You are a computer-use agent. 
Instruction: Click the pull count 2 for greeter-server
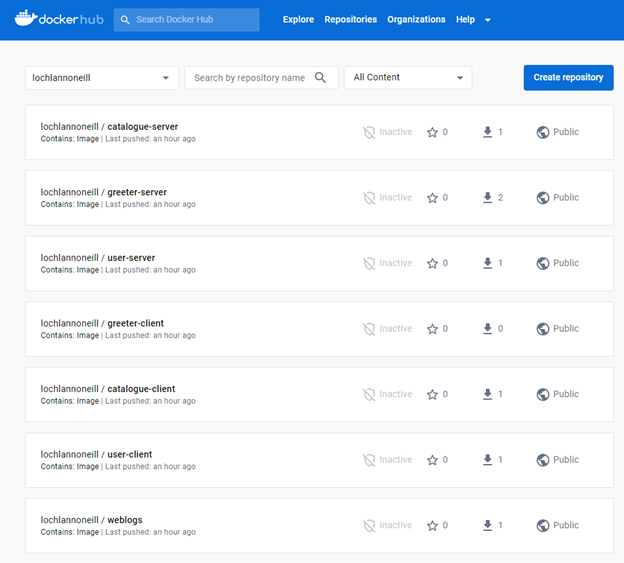[500, 198]
